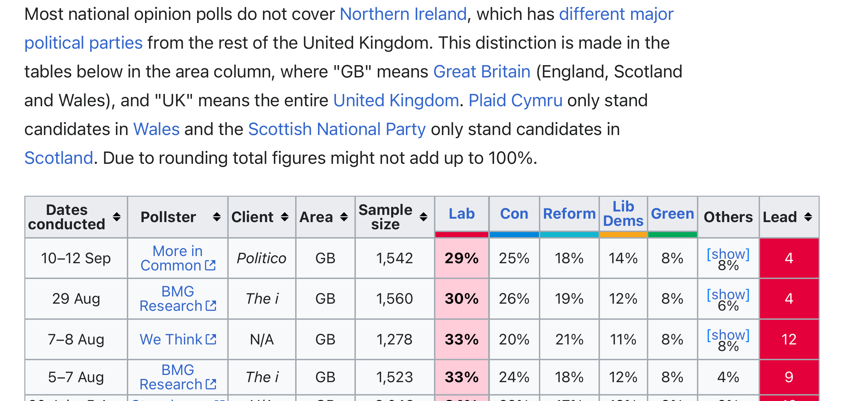Expand Others details for 29 Aug poll
This screenshot has width=868, height=401.
tap(728, 295)
